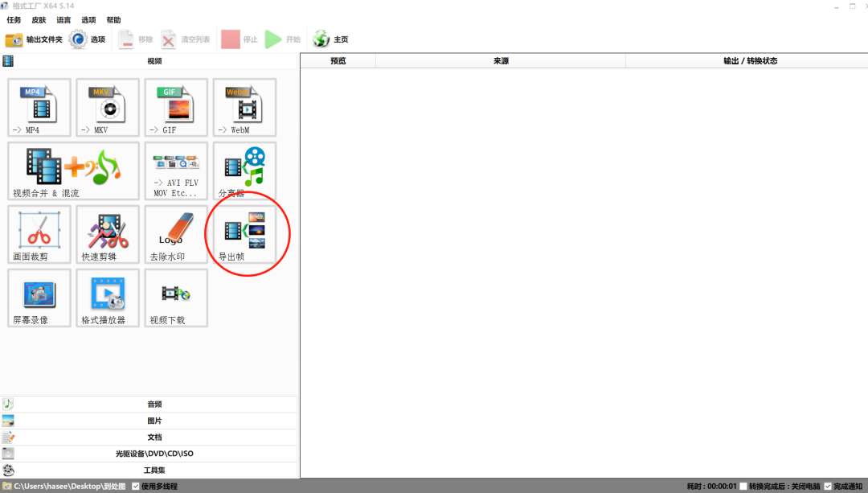
Task: Choose the -> GIF conversion tile
Action: pyautogui.click(x=176, y=108)
